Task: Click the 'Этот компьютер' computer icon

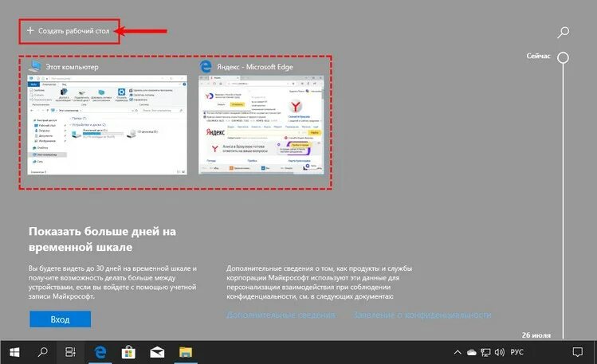Action: point(34,66)
